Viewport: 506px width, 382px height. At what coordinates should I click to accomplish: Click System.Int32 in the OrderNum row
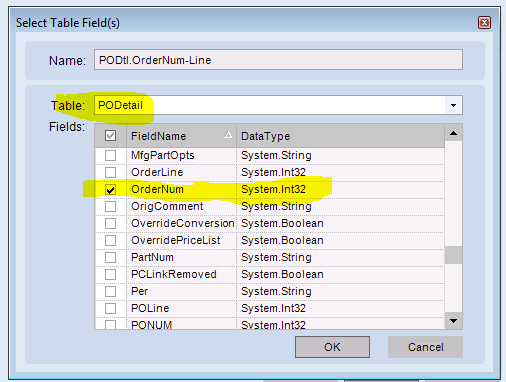(x=273, y=189)
